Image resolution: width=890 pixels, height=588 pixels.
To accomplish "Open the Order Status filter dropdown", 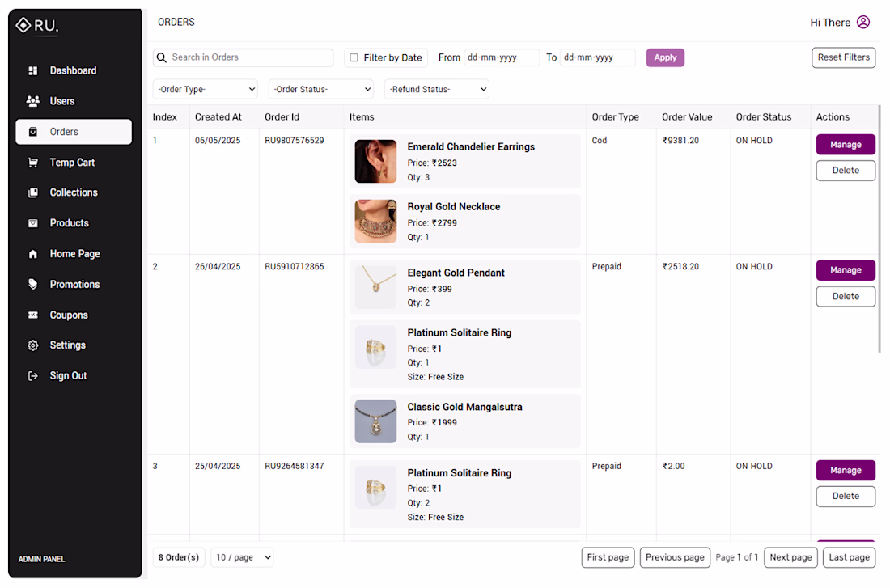I will (321, 90).
